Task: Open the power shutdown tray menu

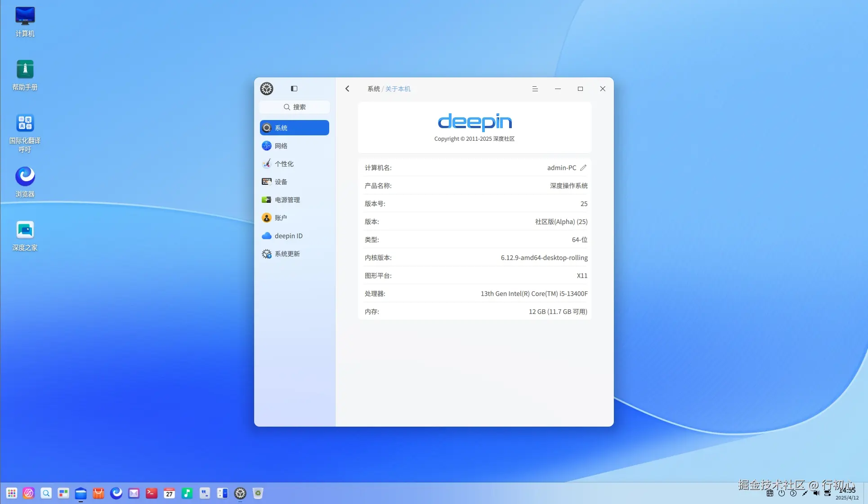Action: 782,493
